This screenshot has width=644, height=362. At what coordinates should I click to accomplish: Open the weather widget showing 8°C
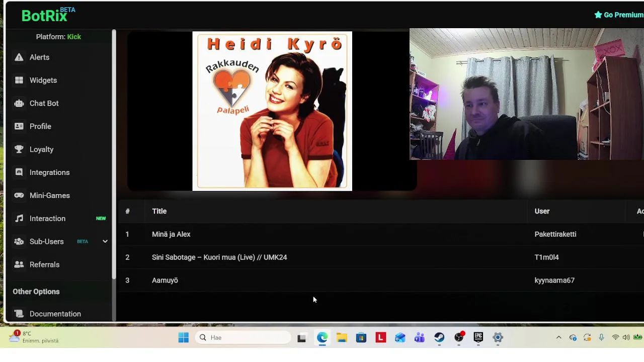pyautogui.click(x=34, y=337)
